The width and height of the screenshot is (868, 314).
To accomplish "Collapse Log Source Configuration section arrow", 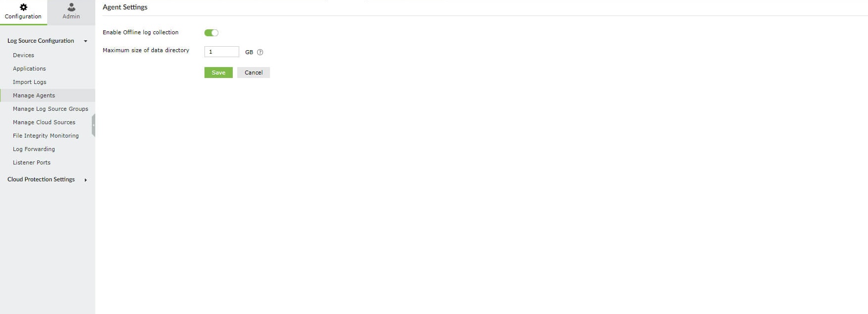I will coord(86,41).
